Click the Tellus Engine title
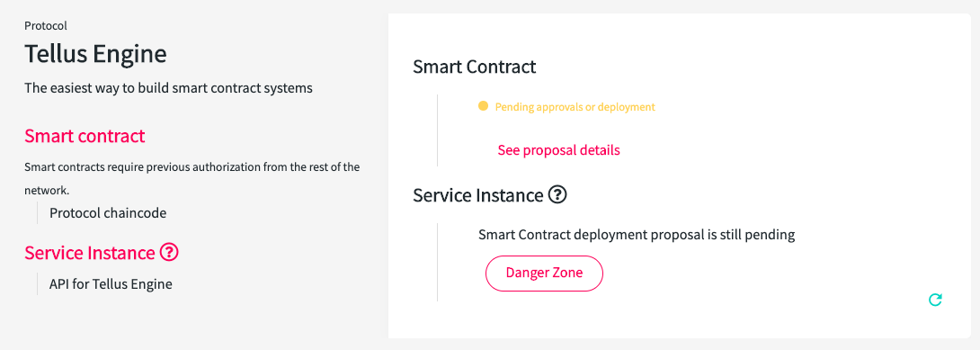 point(95,54)
